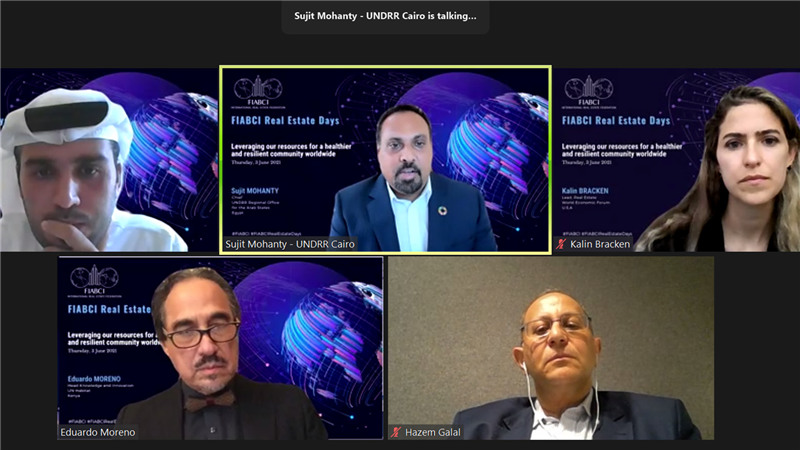Screen dimensions: 800x450
Task: Open Hazem Galal's video tile
Action: [551, 348]
